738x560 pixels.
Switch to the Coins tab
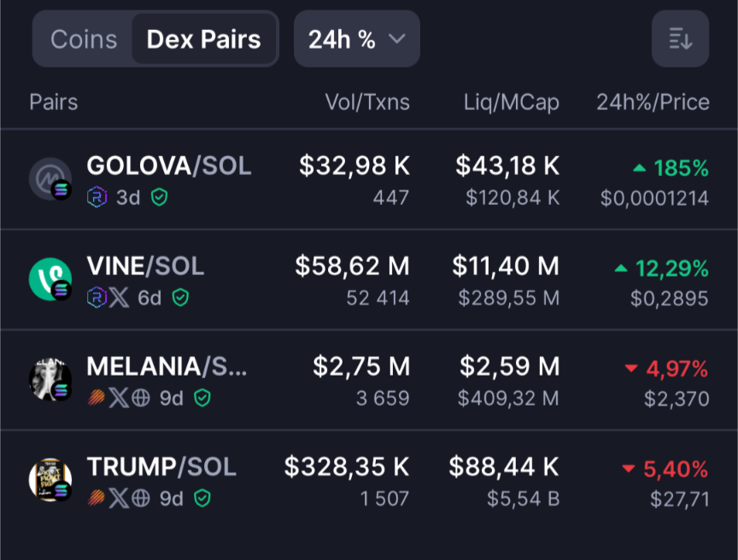click(x=83, y=39)
